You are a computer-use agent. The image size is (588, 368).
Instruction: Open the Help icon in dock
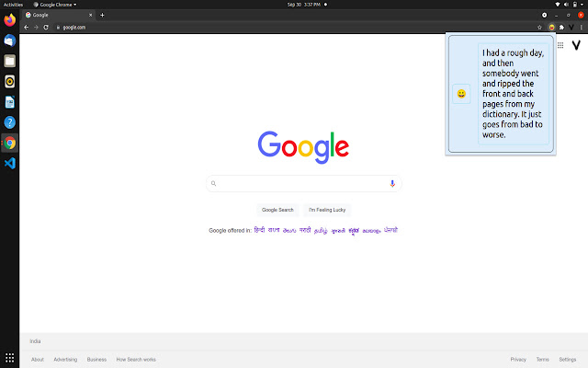pyautogui.click(x=10, y=122)
